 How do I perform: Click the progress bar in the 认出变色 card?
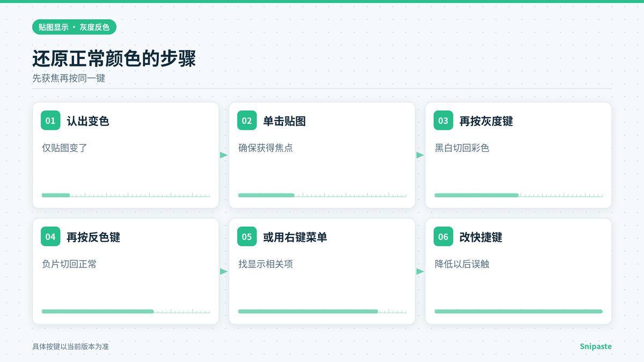[126, 195]
